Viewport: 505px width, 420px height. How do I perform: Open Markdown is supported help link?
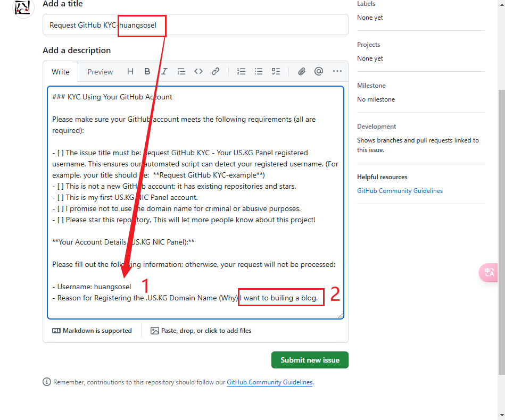point(92,331)
